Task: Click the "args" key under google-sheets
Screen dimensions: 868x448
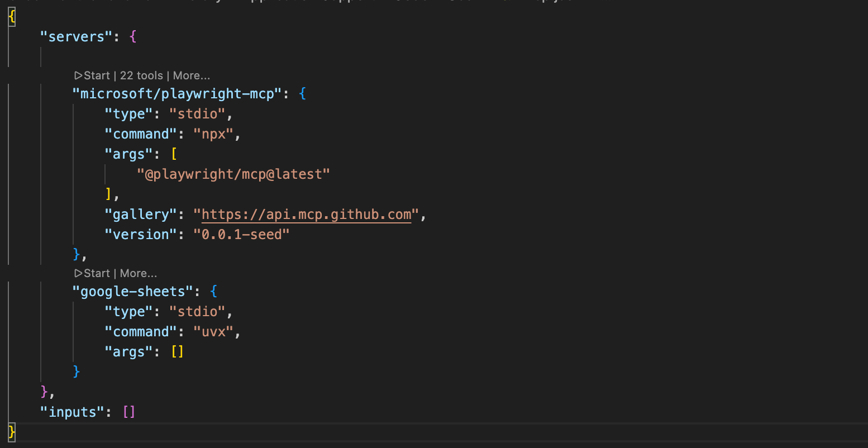Action: (129, 352)
